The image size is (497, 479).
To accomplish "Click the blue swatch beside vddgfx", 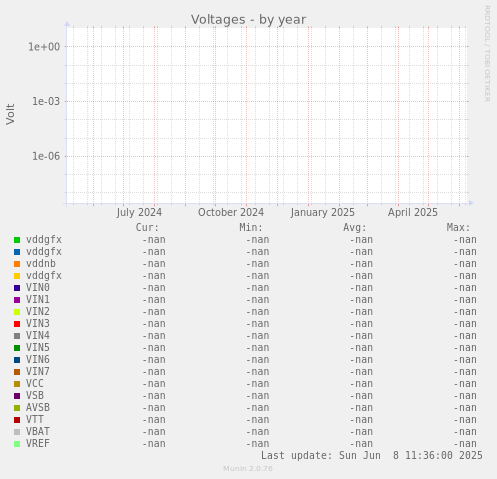I will [17, 252].
